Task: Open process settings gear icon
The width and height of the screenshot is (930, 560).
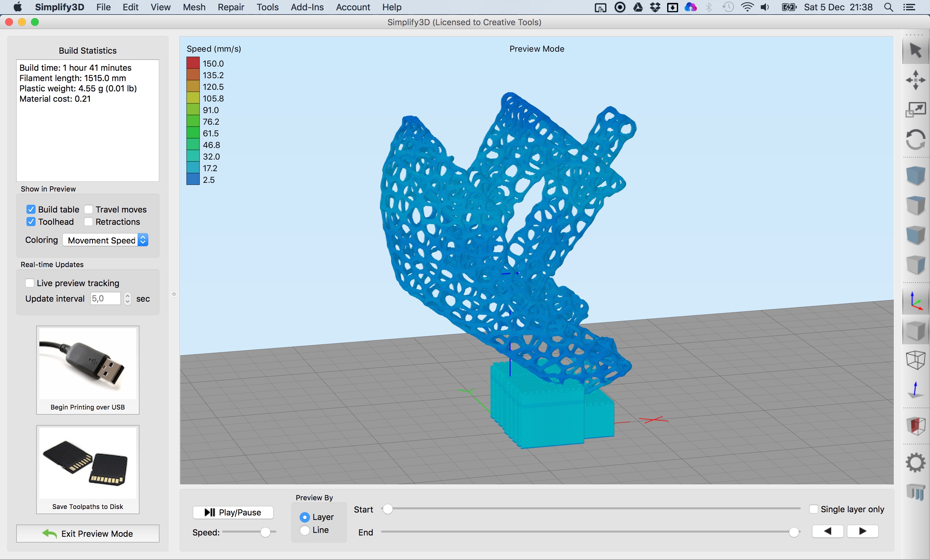Action: [916, 463]
